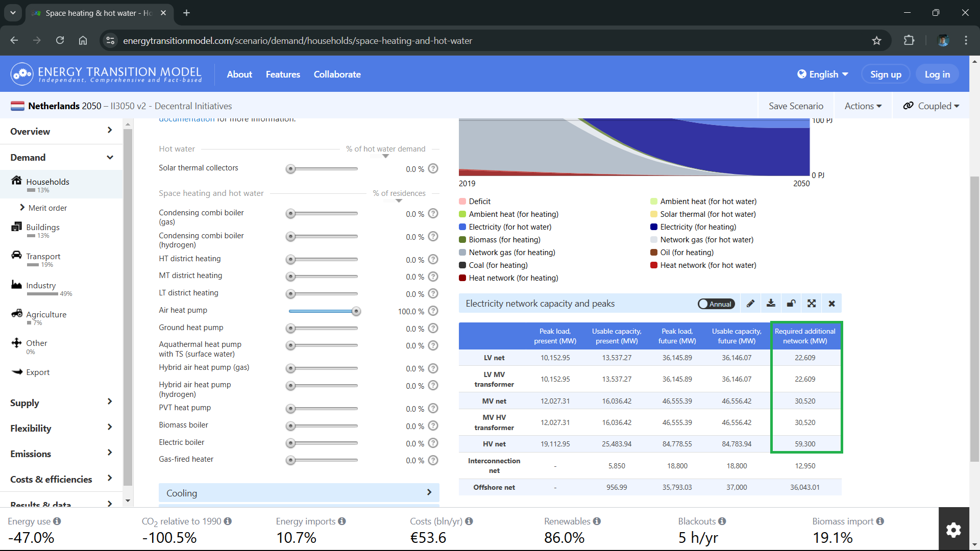Open help for Gas-fired heater
This screenshot has width=980, height=551.
pos(433,460)
